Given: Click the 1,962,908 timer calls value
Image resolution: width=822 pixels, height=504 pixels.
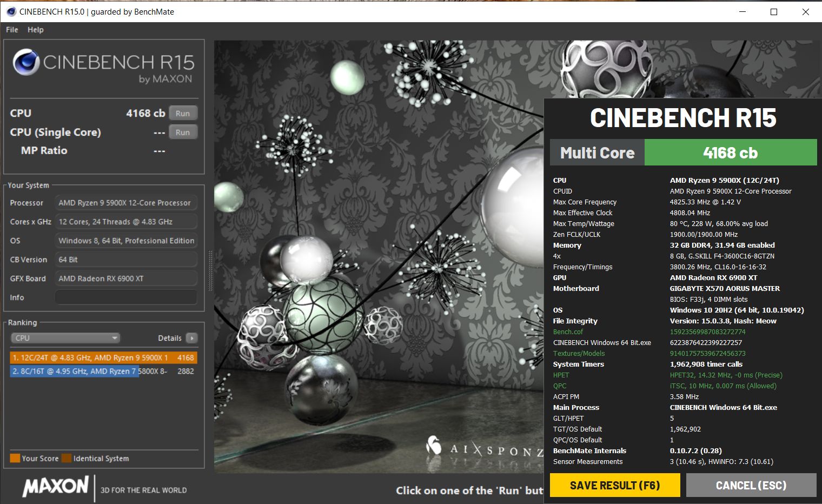Looking at the screenshot, I should [x=706, y=364].
